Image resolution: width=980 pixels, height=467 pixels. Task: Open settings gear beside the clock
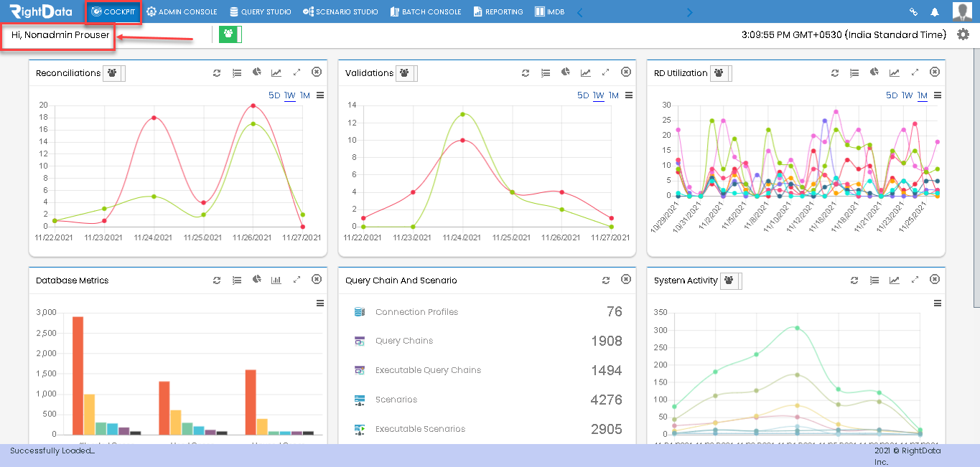[963, 34]
